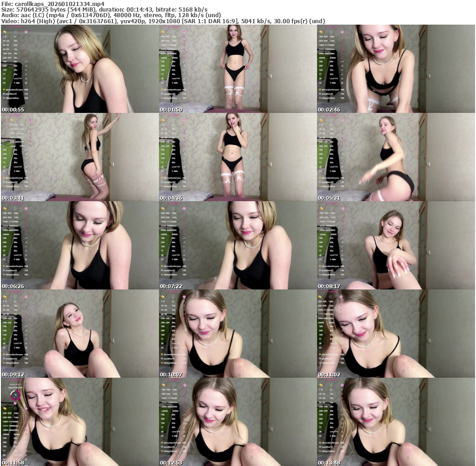
Task: Select the thumbnail frame at 00:04:36
Action: coord(238,157)
